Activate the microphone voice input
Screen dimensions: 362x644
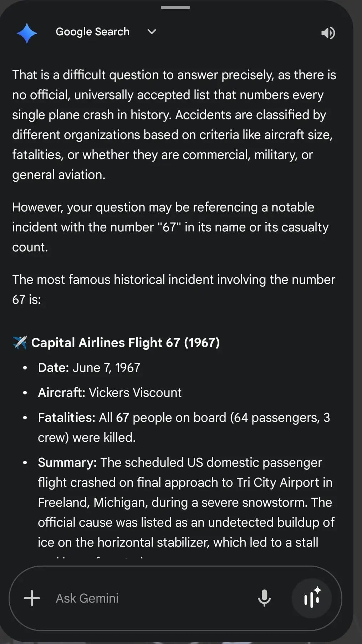[x=264, y=598]
